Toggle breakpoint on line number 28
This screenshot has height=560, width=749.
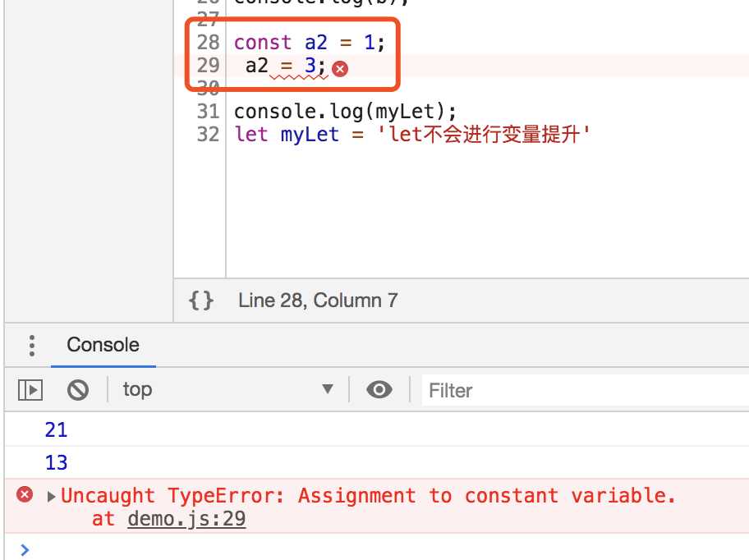208,42
